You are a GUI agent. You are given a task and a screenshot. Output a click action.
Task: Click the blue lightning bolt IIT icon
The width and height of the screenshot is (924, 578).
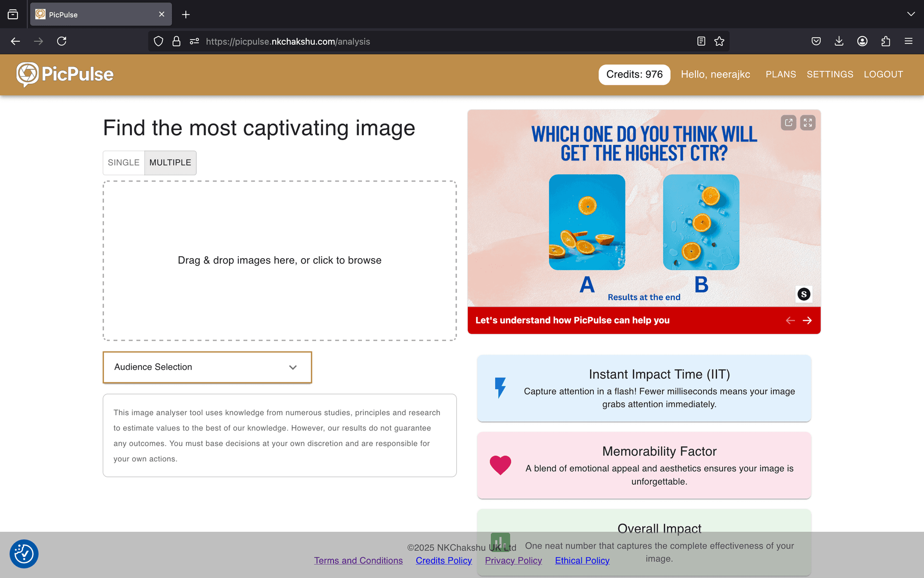(x=500, y=388)
